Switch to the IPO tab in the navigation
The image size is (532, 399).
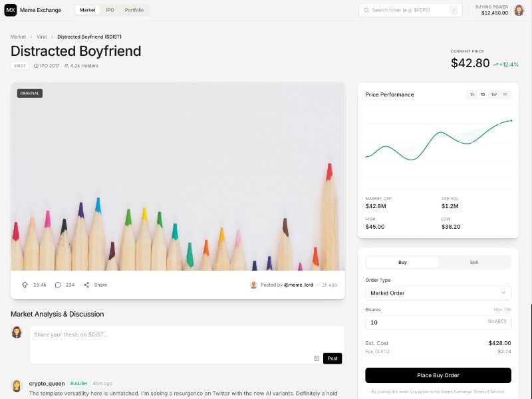tap(110, 10)
